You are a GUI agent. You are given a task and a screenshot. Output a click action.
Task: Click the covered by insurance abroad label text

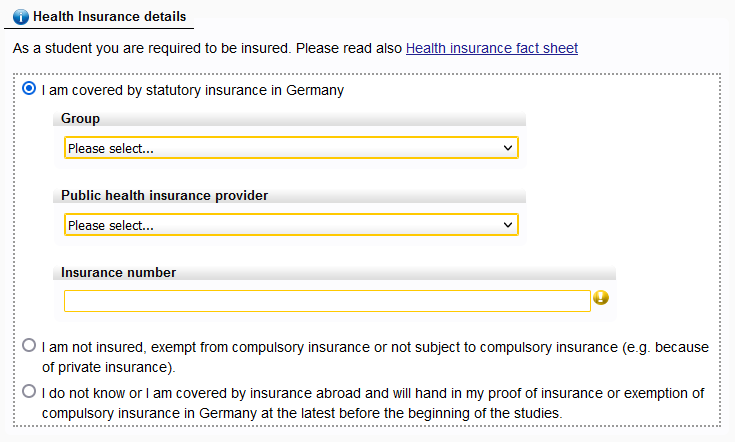[x=373, y=403]
